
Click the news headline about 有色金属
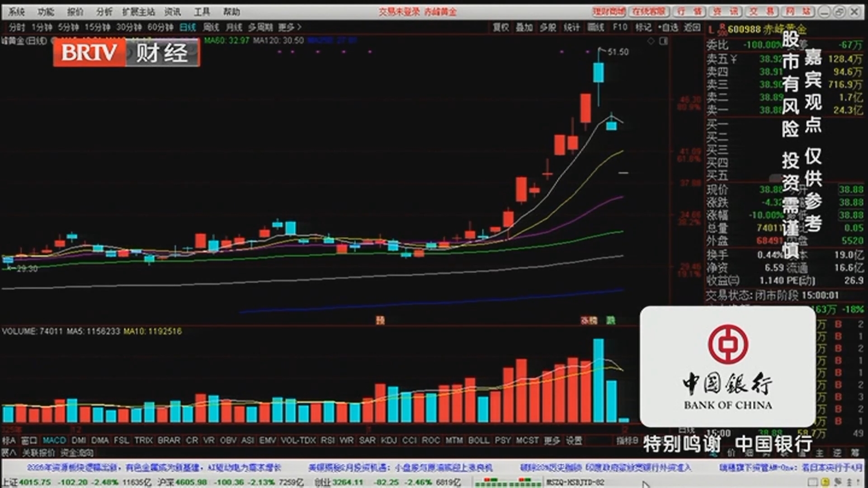coord(154,467)
